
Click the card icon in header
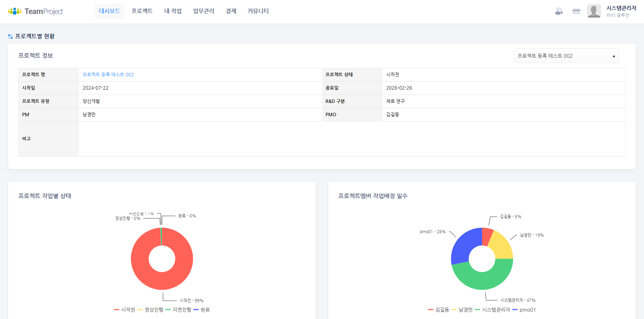[576, 11]
